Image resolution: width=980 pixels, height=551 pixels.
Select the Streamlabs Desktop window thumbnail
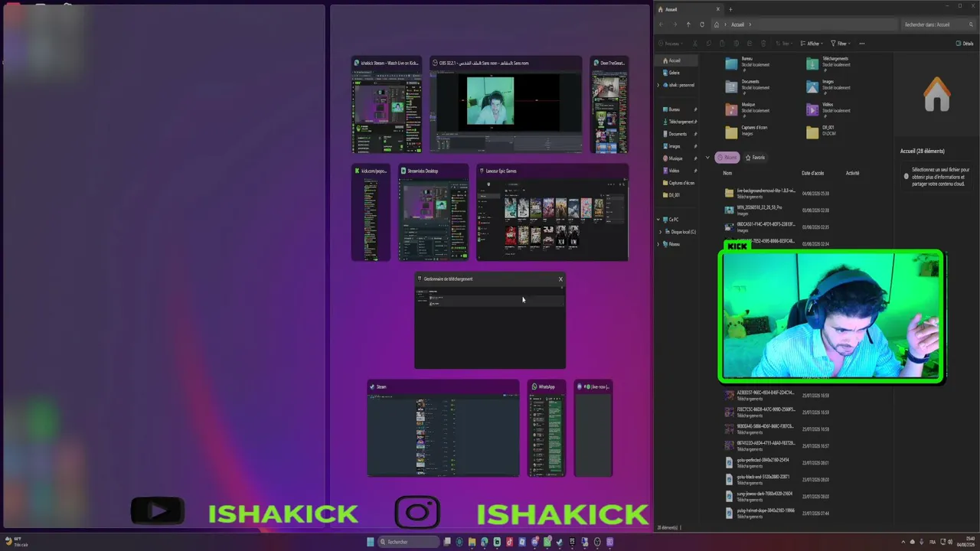433,213
